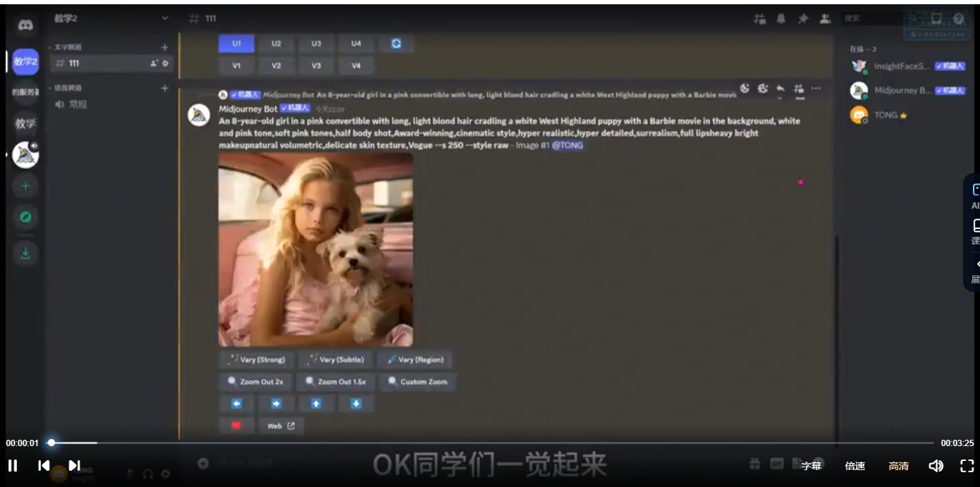Image resolution: width=980 pixels, height=487 pixels.
Task: Create a voice channel with the 语音频道 plus
Action: pyautogui.click(x=164, y=88)
